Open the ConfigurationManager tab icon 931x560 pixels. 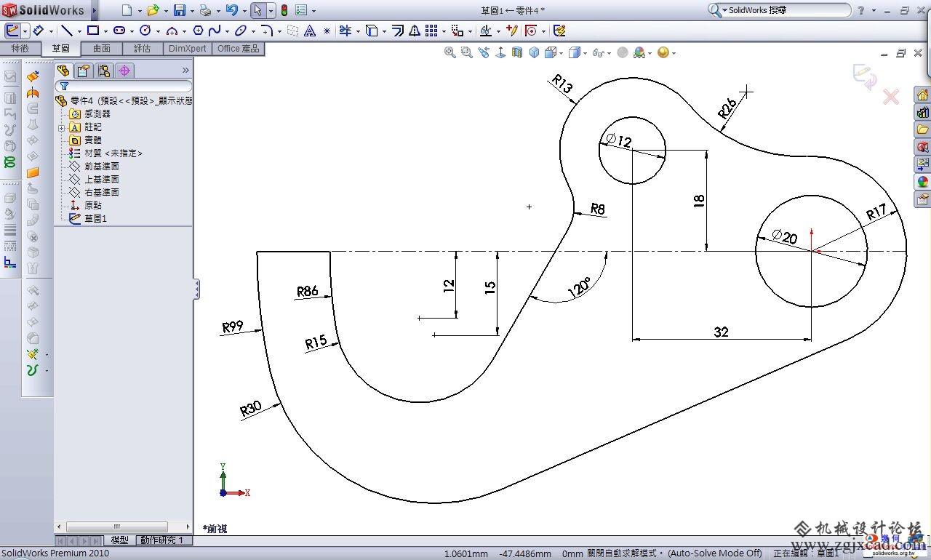(x=104, y=71)
